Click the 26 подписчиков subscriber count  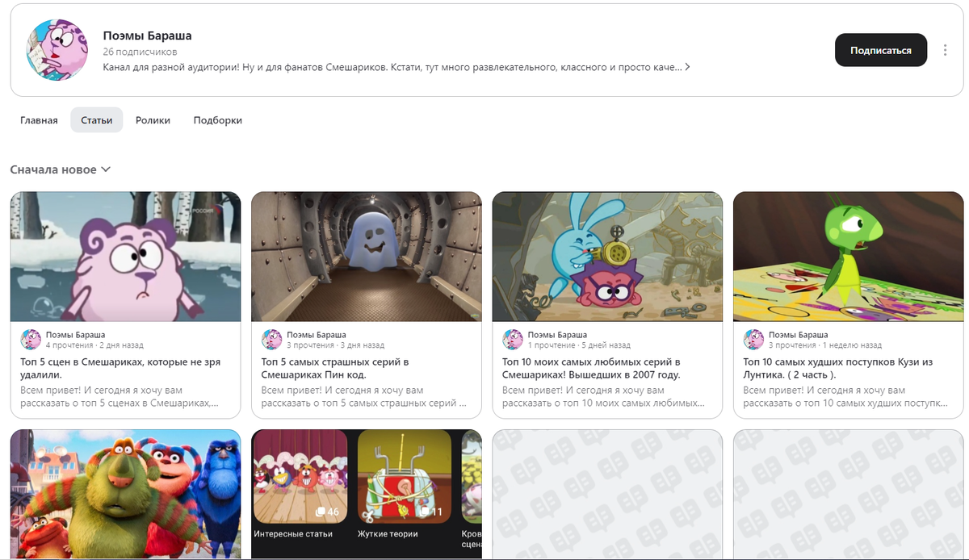point(140,52)
